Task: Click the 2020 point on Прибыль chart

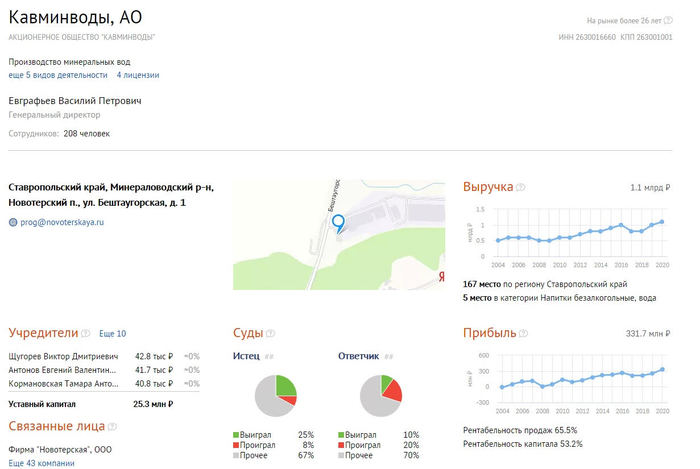Action: pyautogui.click(x=662, y=369)
